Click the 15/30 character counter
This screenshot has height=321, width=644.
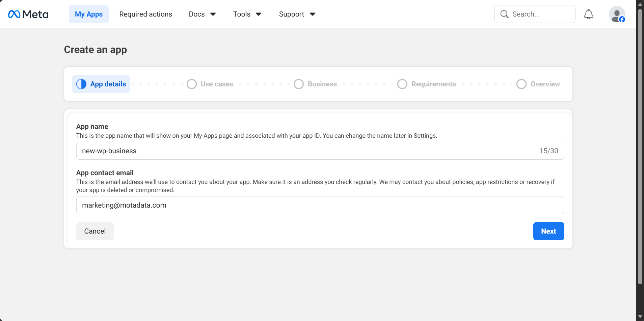pyautogui.click(x=549, y=151)
